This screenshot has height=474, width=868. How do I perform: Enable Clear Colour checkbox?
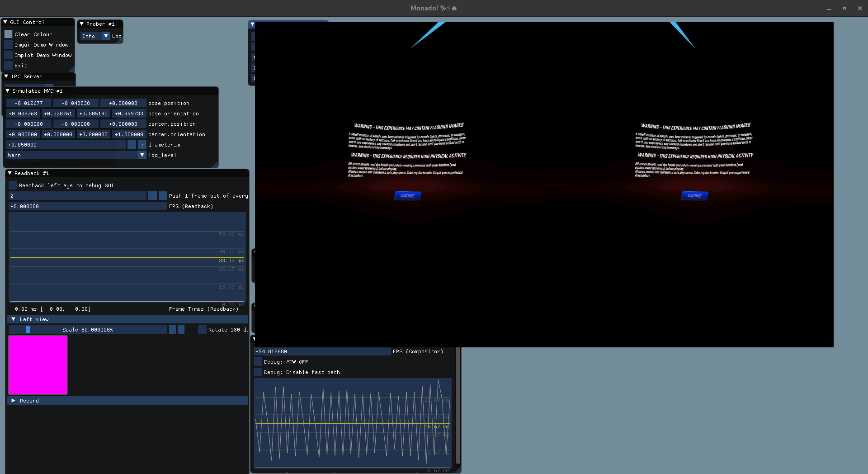coord(9,34)
